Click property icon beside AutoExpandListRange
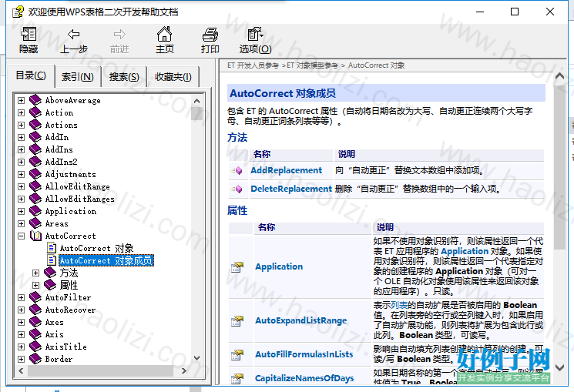 click(x=237, y=321)
